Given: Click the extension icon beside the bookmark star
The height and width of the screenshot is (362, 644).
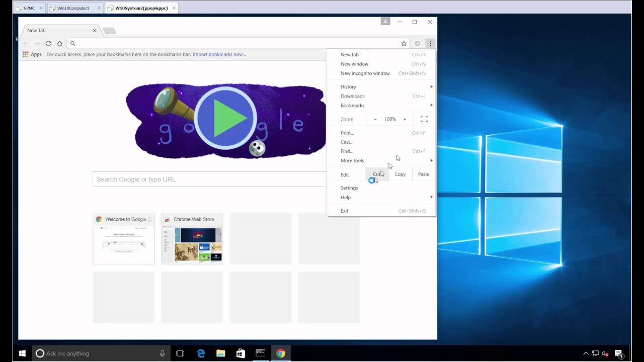Looking at the screenshot, I should coord(417,44).
